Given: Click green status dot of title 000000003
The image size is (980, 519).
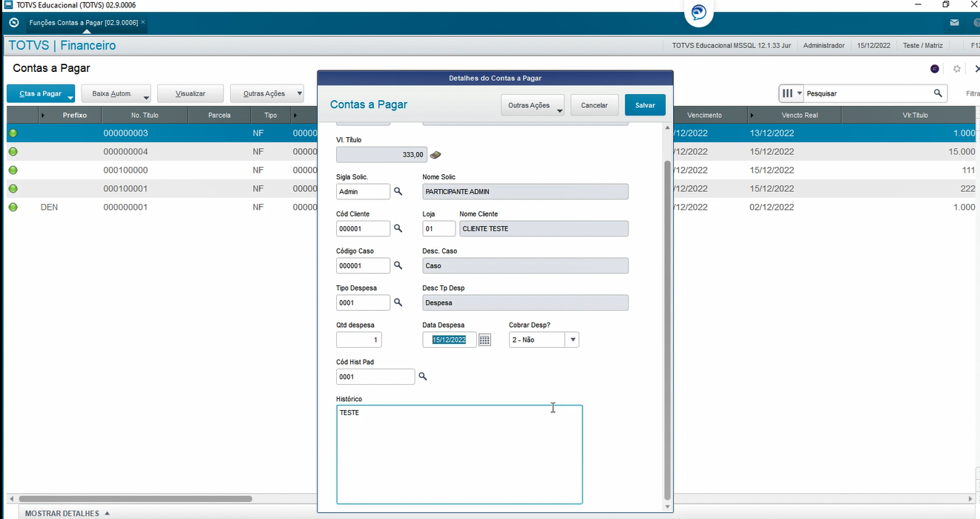Looking at the screenshot, I should [13, 133].
